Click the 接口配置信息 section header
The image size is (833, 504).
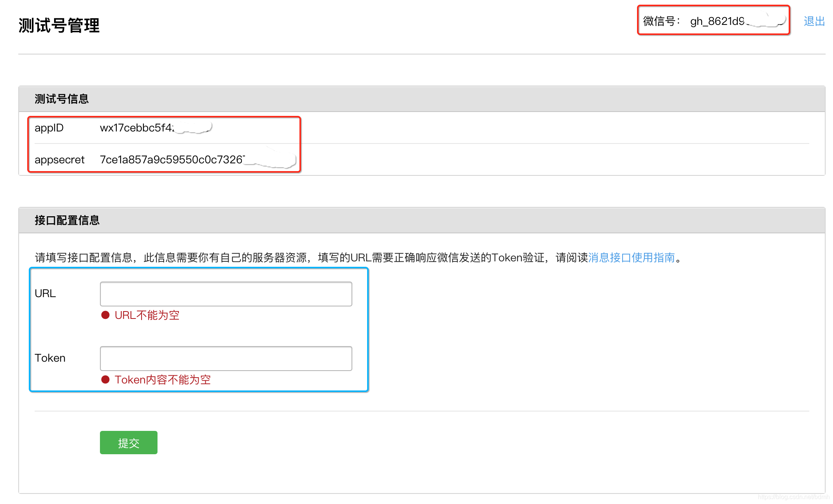pyautogui.click(x=67, y=220)
